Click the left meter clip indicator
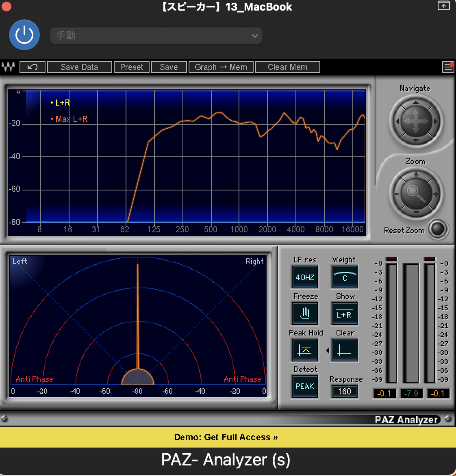456x476 pixels. [x=392, y=259]
